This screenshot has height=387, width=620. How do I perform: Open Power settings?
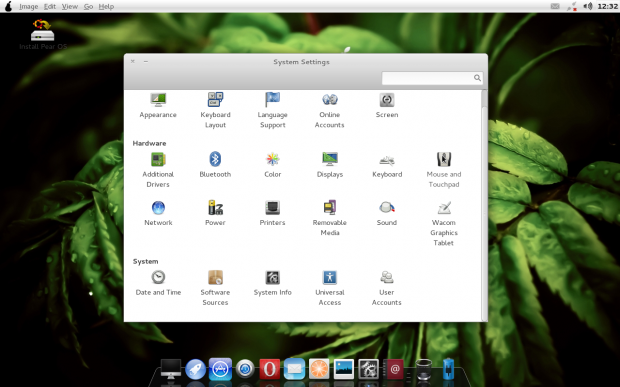pos(215,213)
